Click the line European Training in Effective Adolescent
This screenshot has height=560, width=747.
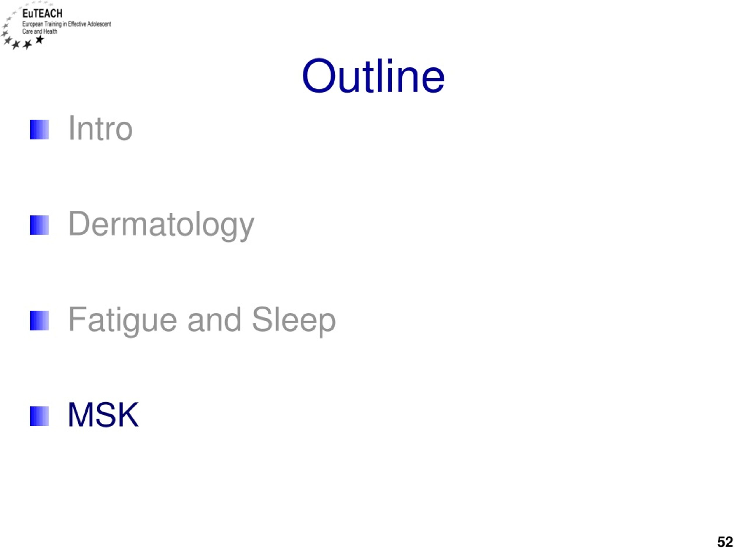67,24
